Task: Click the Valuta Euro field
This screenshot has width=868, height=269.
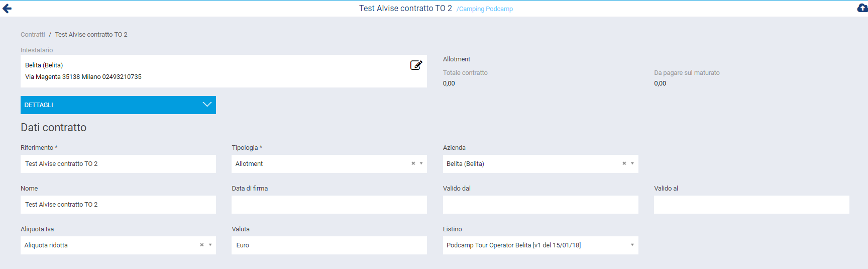Action: coord(329,245)
